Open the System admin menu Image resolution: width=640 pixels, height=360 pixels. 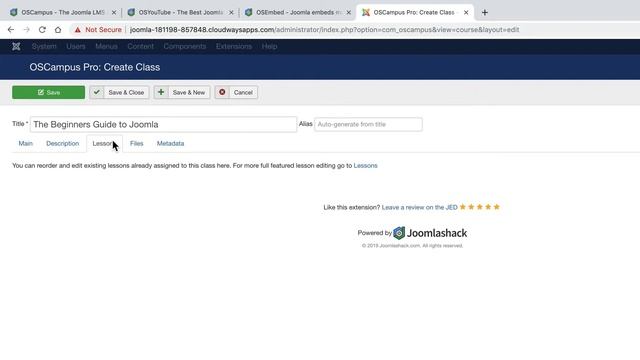pyautogui.click(x=44, y=47)
